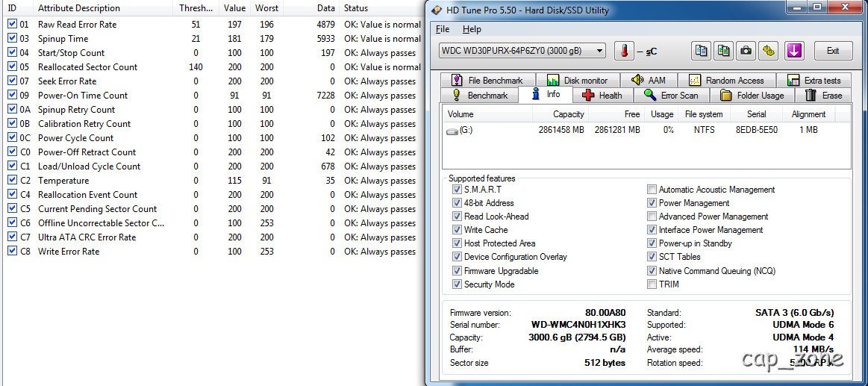Click the Worst column header
The height and width of the screenshot is (386, 868).
click(x=266, y=7)
